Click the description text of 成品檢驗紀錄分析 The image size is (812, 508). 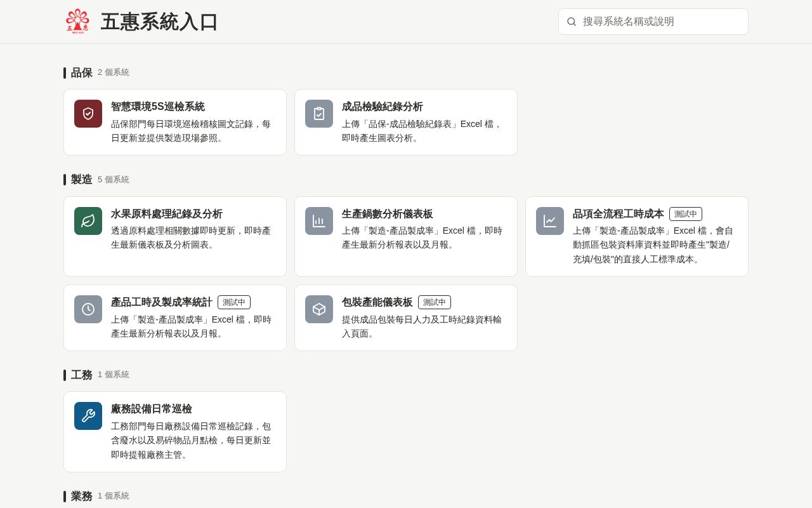(422, 131)
